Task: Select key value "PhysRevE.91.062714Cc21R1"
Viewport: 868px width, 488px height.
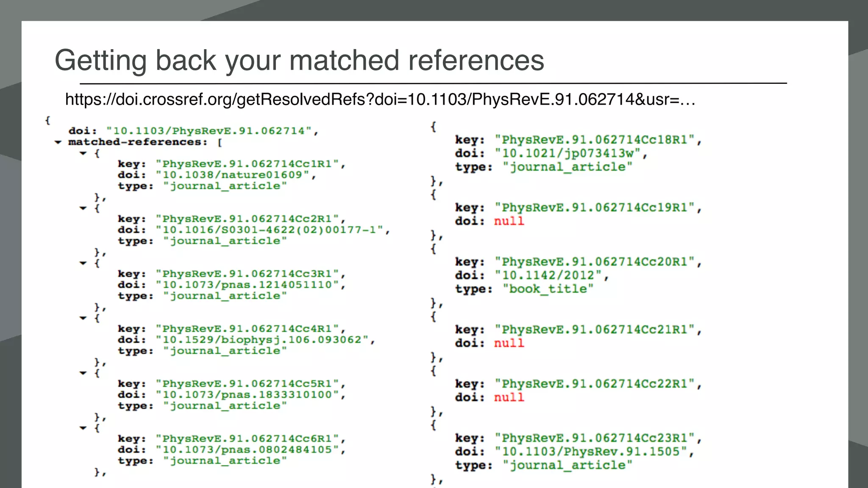Action: [595, 330]
